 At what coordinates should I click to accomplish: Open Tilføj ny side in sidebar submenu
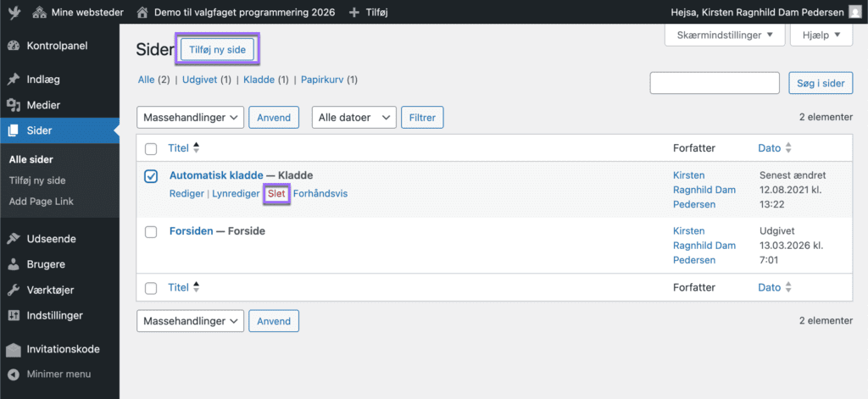[x=37, y=180]
